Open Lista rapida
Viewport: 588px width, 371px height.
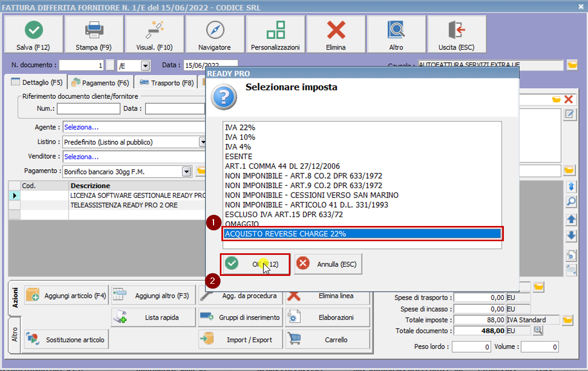pyautogui.click(x=154, y=317)
